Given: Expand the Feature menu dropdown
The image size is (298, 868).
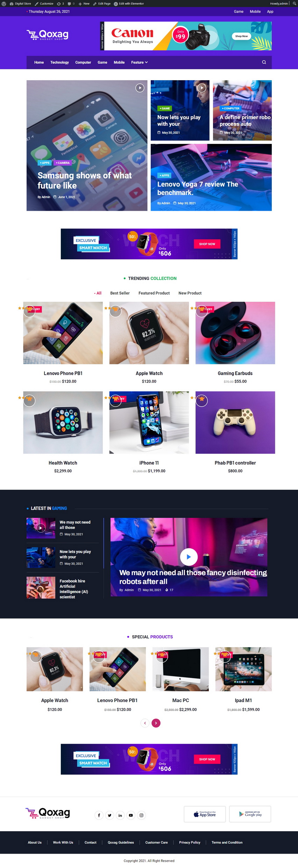Looking at the screenshot, I should (139, 62).
